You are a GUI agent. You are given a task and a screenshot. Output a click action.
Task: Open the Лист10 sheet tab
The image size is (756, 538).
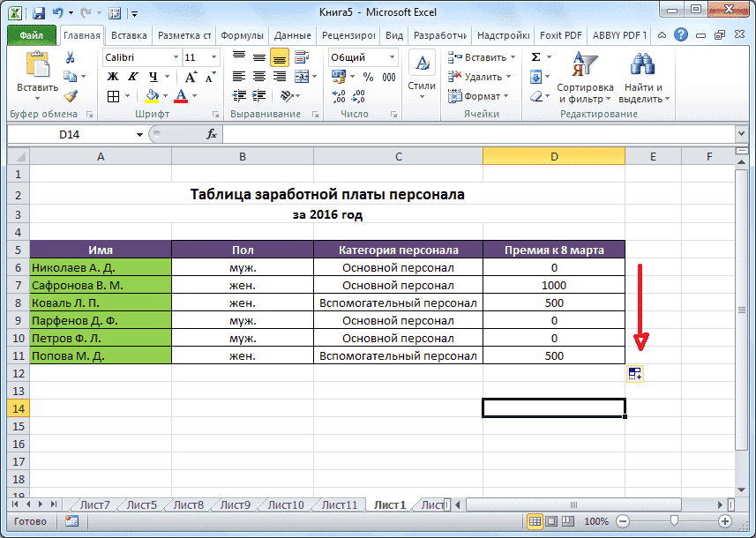tap(285, 504)
